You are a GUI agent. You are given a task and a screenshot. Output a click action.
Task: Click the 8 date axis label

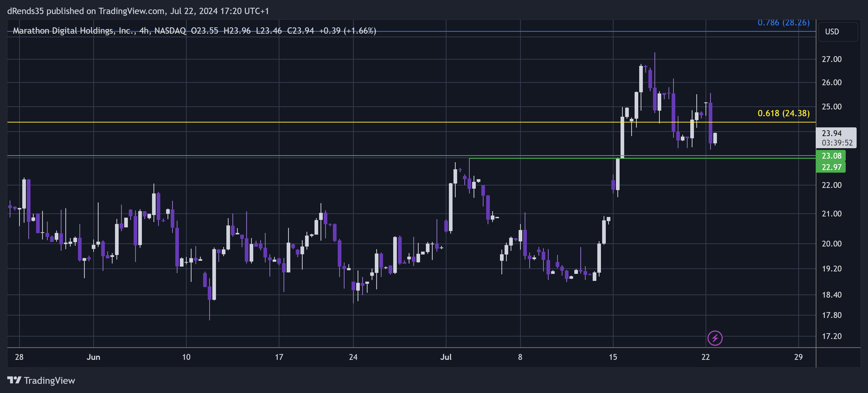[520, 357]
